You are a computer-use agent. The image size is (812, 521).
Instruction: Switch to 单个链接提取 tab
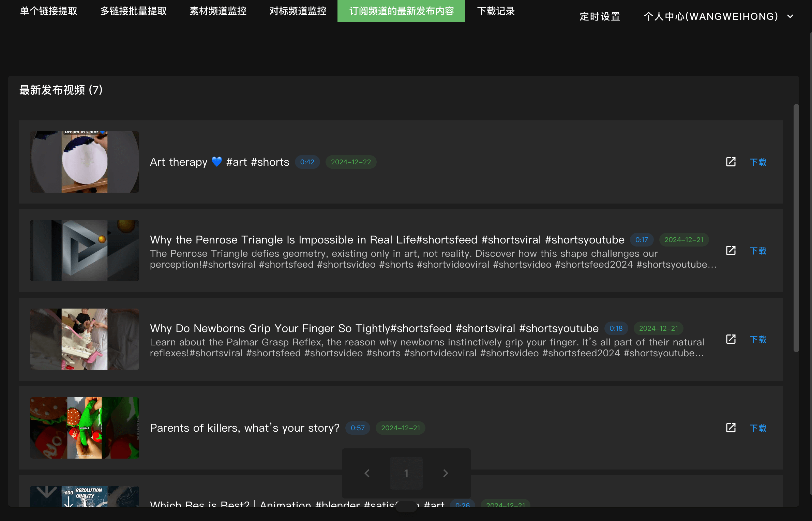pyautogui.click(x=49, y=11)
